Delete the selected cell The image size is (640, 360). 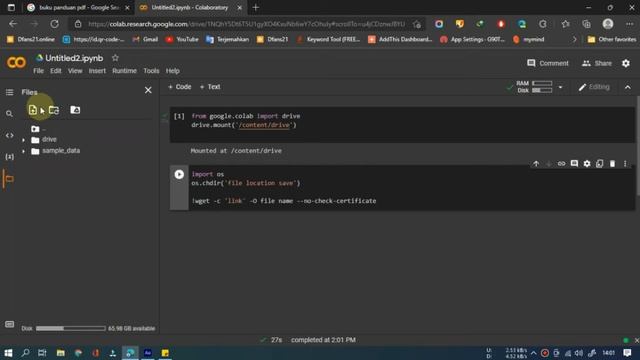pos(612,164)
